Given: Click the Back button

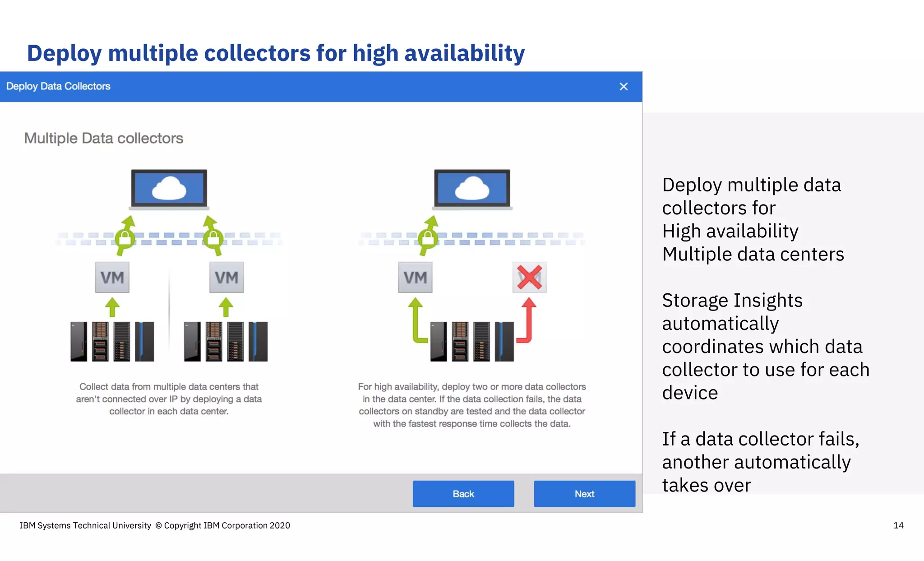Looking at the screenshot, I should point(463,494).
